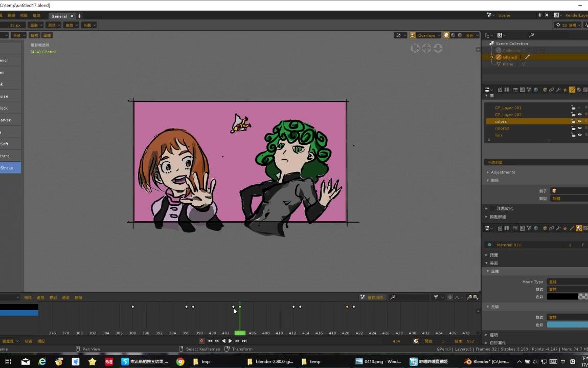Click the Outliner search magnifier icon
588x368 pixels.
click(531, 35)
